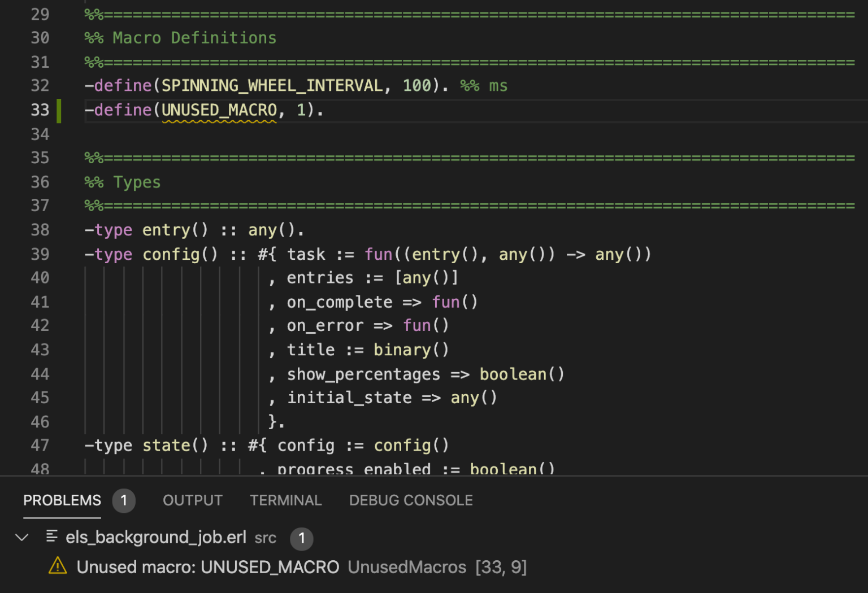This screenshot has height=593, width=868.
Task: Click the config() type declaration on line 39
Action: point(171,254)
